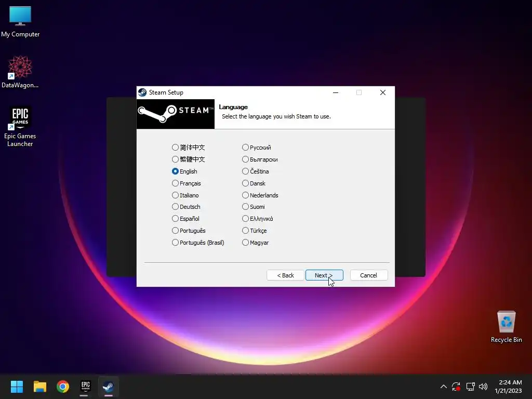Choose Български language option
This screenshot has width=532, height=399.
coord(260,159)
